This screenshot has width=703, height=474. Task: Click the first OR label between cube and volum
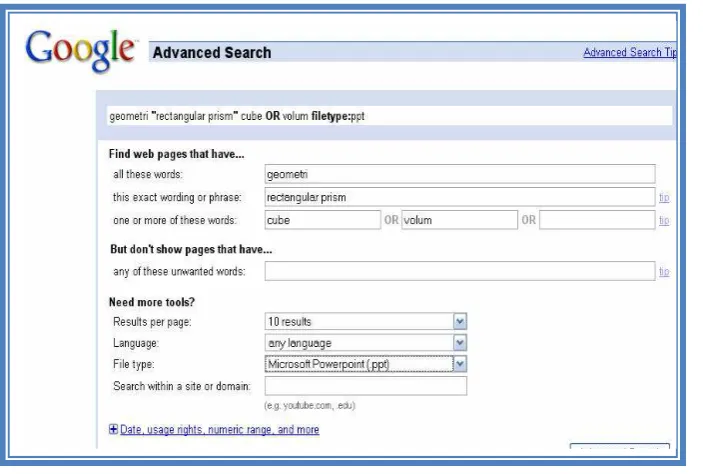click(x=391, y=220)
